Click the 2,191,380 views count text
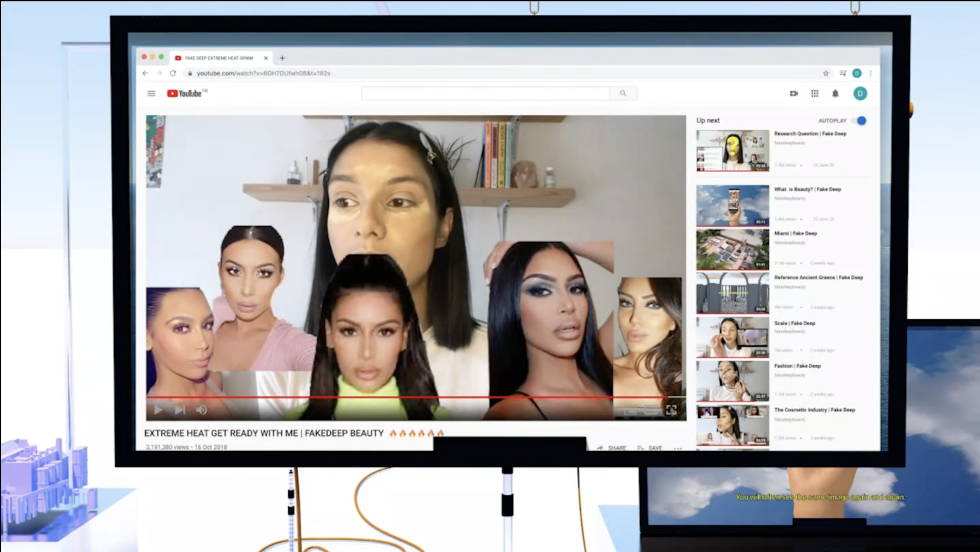980x552 pixels. (167, 447)
